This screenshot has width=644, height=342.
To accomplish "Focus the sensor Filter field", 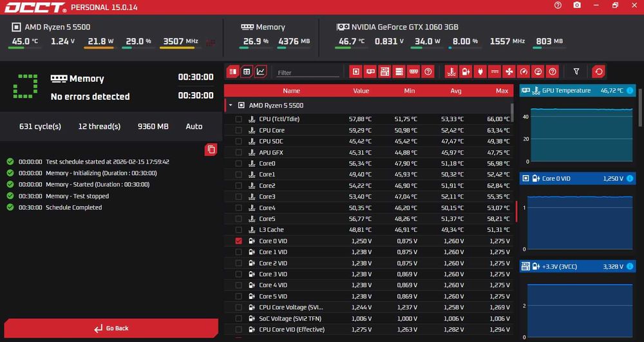I will pyautogui.click(x=308, y=73).
